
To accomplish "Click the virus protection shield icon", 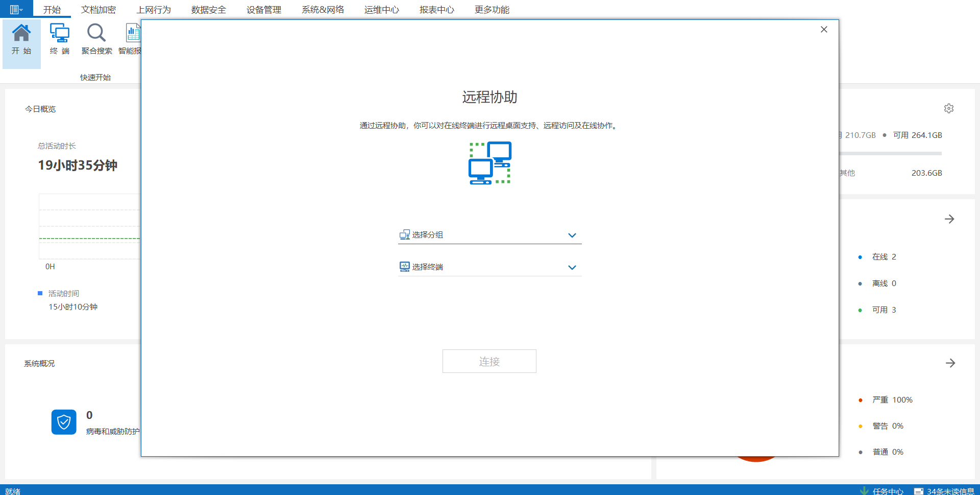I will pyautogui.click(x=64, y=422).
